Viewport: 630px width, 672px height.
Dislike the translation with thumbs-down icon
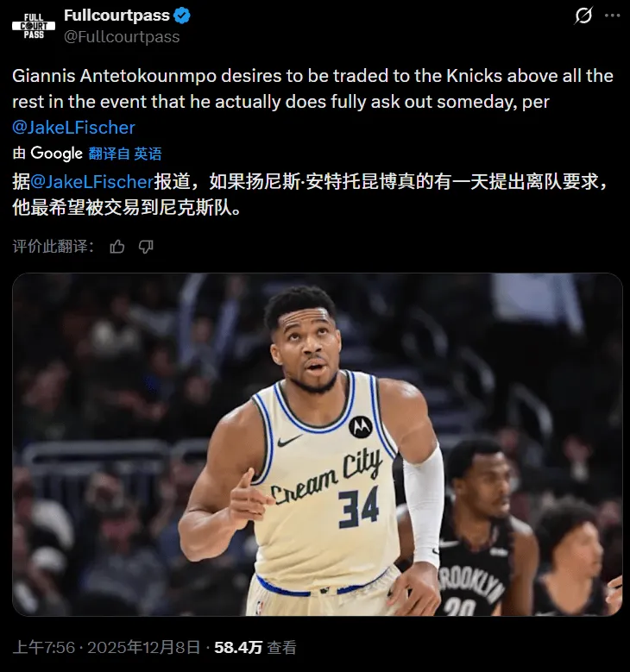click(x=146, y=247)
